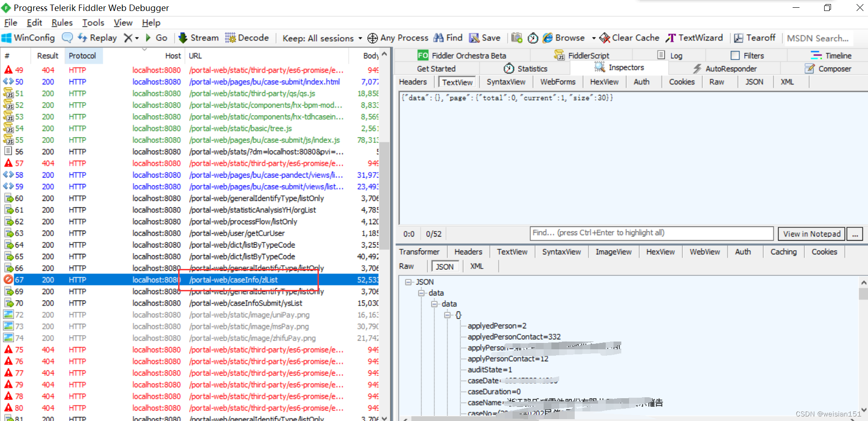
Task: Open the Tools menu
Action: pos(93,22)
